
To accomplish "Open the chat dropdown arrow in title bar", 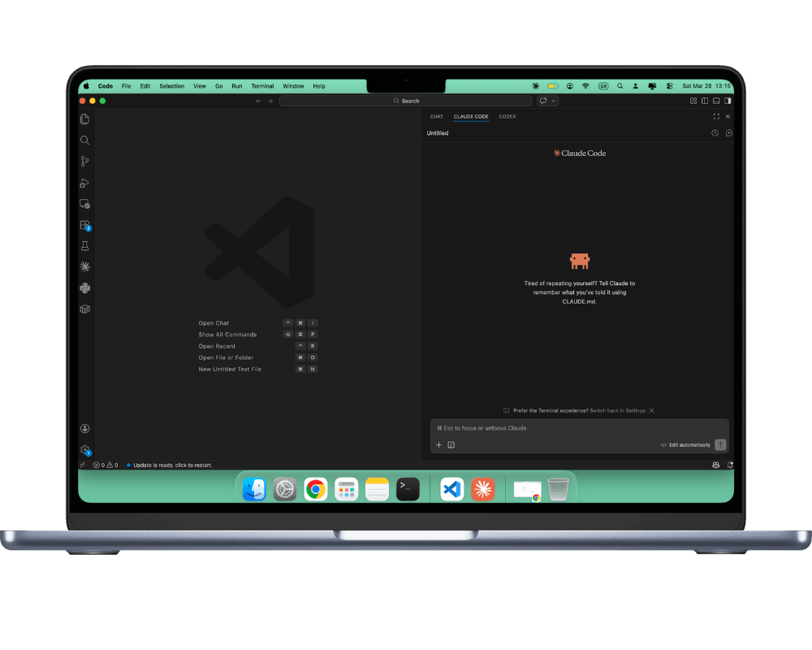I will point(554,101).
